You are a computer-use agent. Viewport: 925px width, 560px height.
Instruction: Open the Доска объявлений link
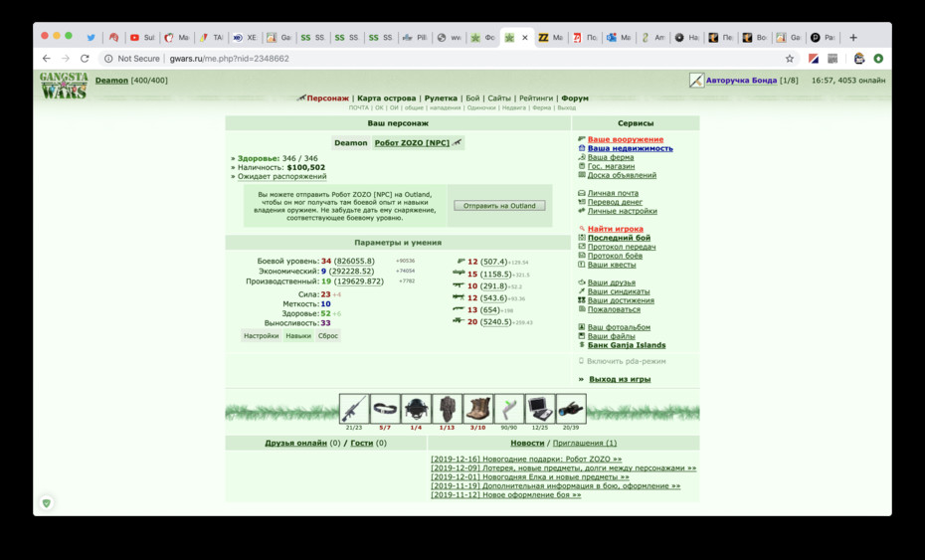[x=622, y=175]
